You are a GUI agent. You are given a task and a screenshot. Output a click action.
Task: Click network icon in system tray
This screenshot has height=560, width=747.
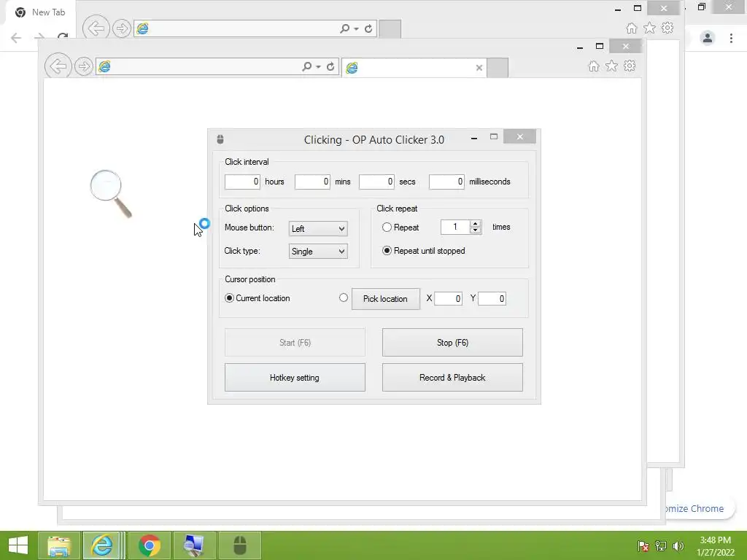pyautogui.click(x=661, y=546)
